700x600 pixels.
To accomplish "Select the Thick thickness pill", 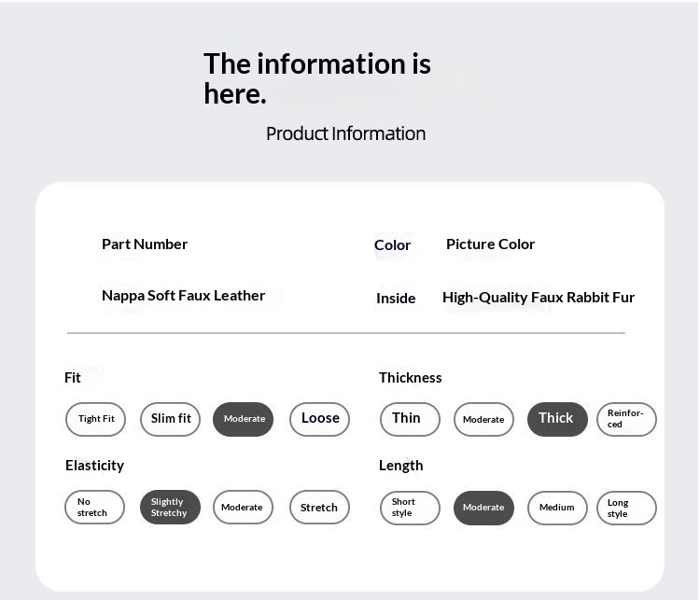I will (557, 419).
